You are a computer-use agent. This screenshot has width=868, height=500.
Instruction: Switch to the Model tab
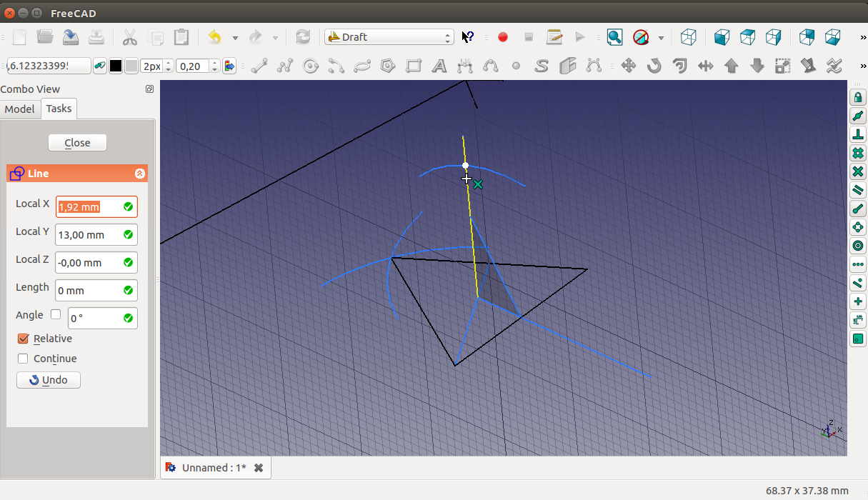point(19,109)
